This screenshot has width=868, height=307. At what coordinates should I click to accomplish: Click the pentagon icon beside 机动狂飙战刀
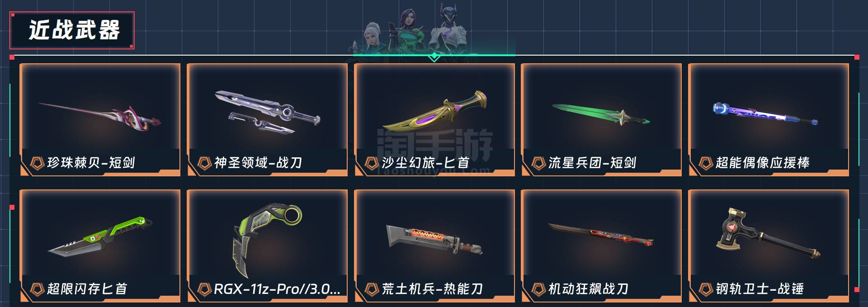pos(538,289)
